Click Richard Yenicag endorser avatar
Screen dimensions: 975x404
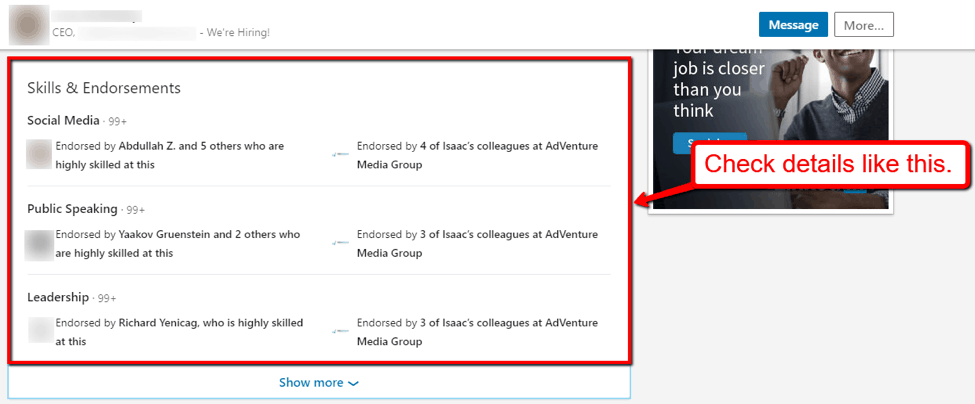pyautogui.click(x=40, y=331)
